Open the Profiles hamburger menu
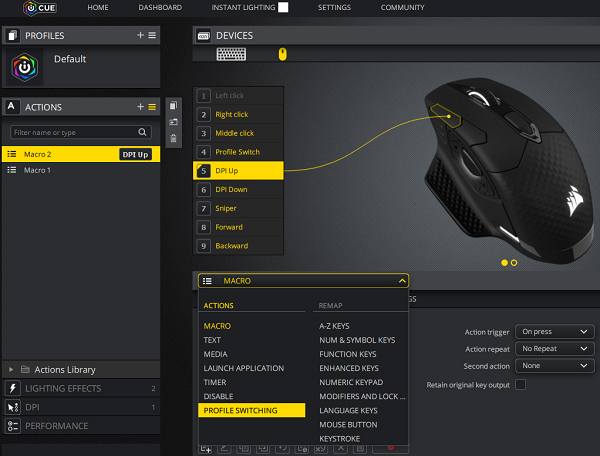Image resolution: width=600 pixels, height=456 pixels. tap(152, 35)
